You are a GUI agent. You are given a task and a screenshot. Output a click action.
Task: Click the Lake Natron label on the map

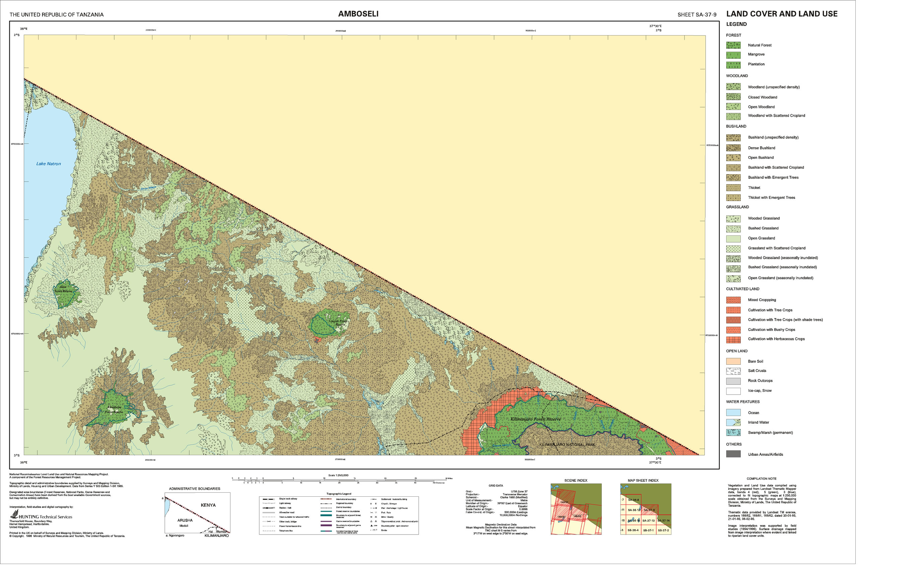point(48,164)
